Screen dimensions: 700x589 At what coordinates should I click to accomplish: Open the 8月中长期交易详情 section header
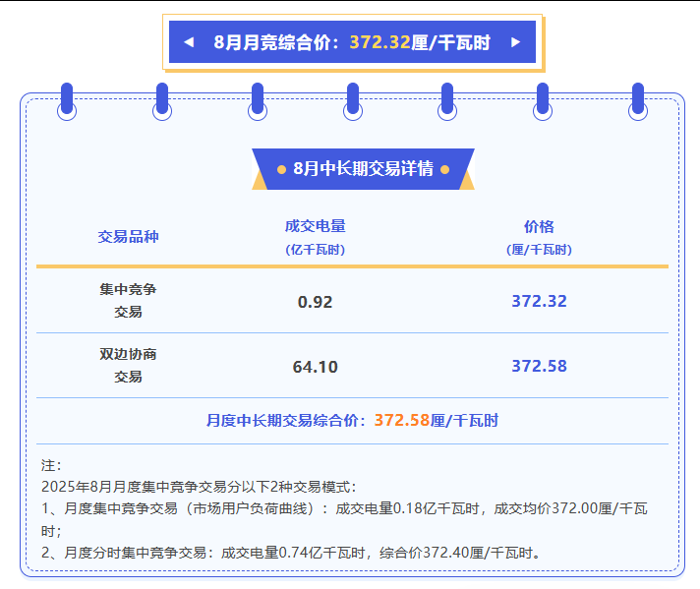(363, 169)
